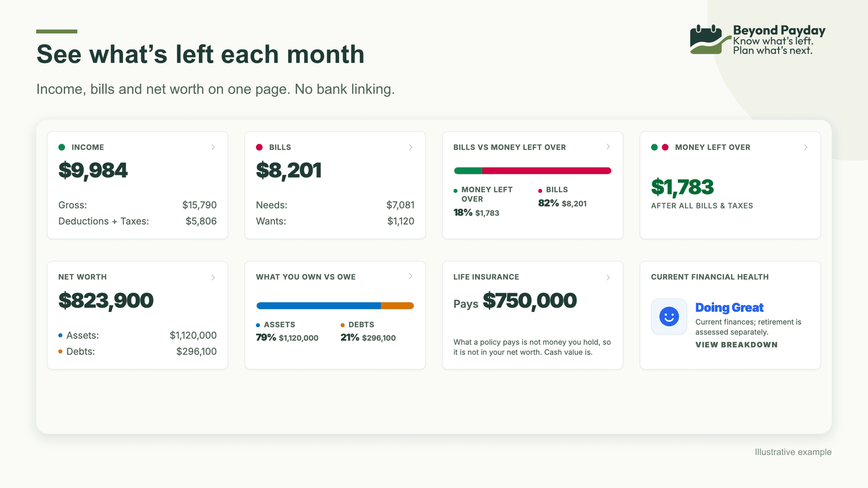Viewport: 868px width, 488px height.
Task: Expand the Bills vs Money Left Over chevron
Action: (608, 147)
